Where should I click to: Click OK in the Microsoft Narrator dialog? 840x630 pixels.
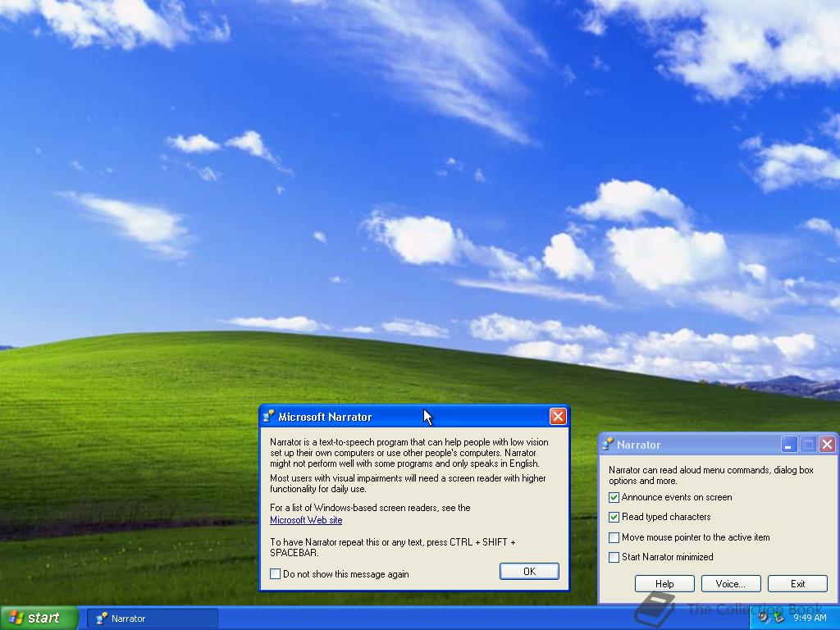click(529, 571)
